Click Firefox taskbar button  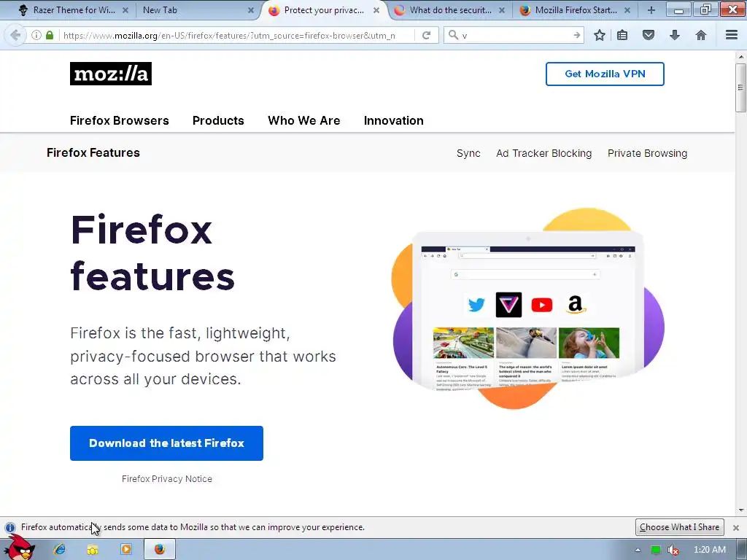click(160, 550)
